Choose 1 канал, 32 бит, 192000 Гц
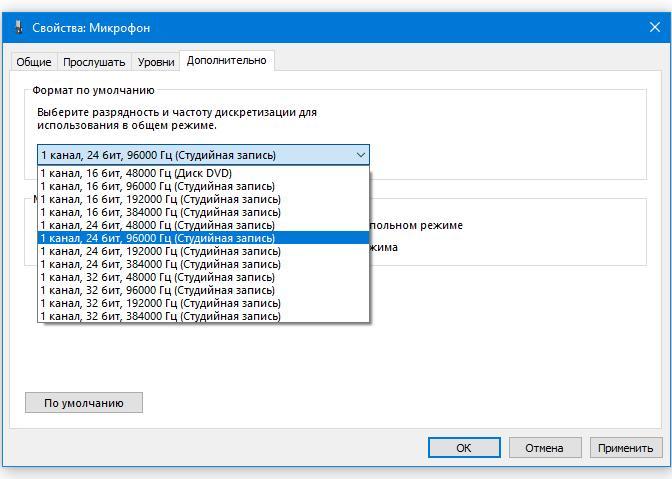This screenshot has height=479, width=672. 160,303
